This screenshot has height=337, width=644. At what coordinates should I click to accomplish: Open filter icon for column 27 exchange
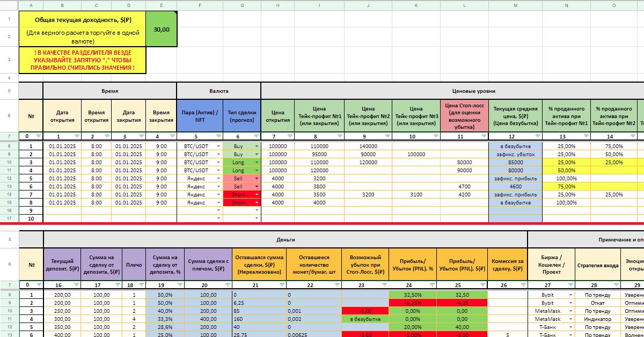tap(570, 285)
